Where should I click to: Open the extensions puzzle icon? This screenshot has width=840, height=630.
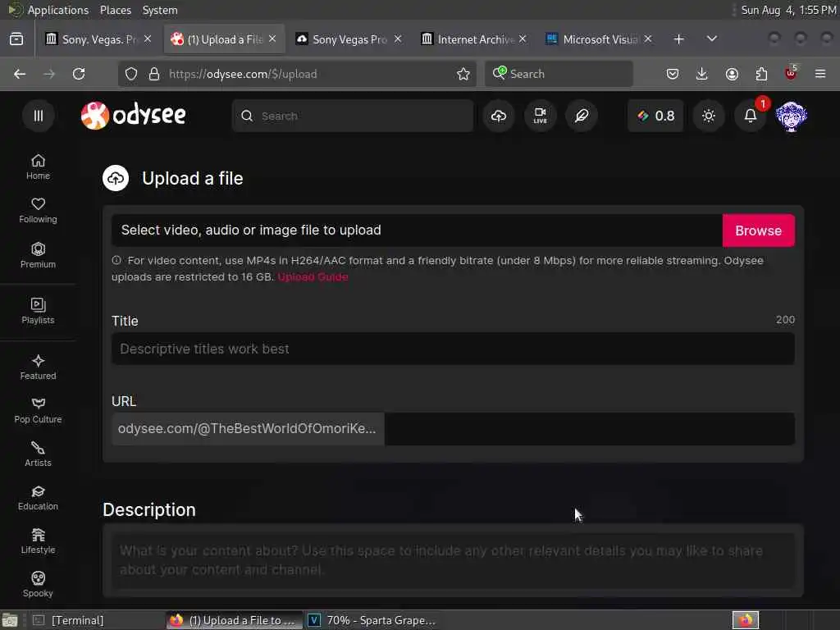(761, 74)
